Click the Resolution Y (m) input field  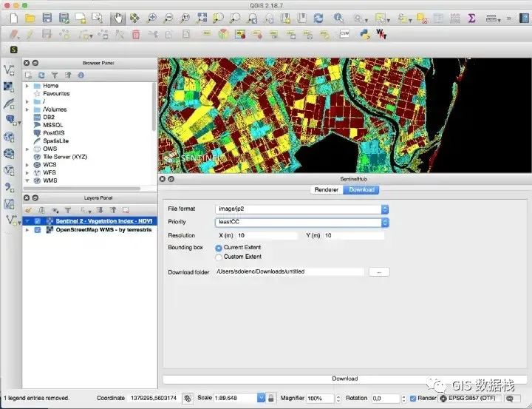click(x=354, y=235)
